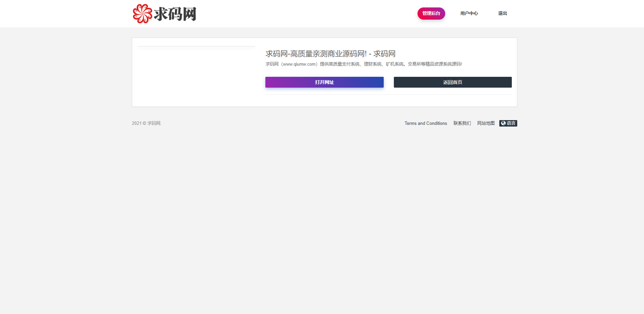The width and height of the screenshot is (644, 314).
Task: Open the 语言 language selector
Action: coord(508,123)
